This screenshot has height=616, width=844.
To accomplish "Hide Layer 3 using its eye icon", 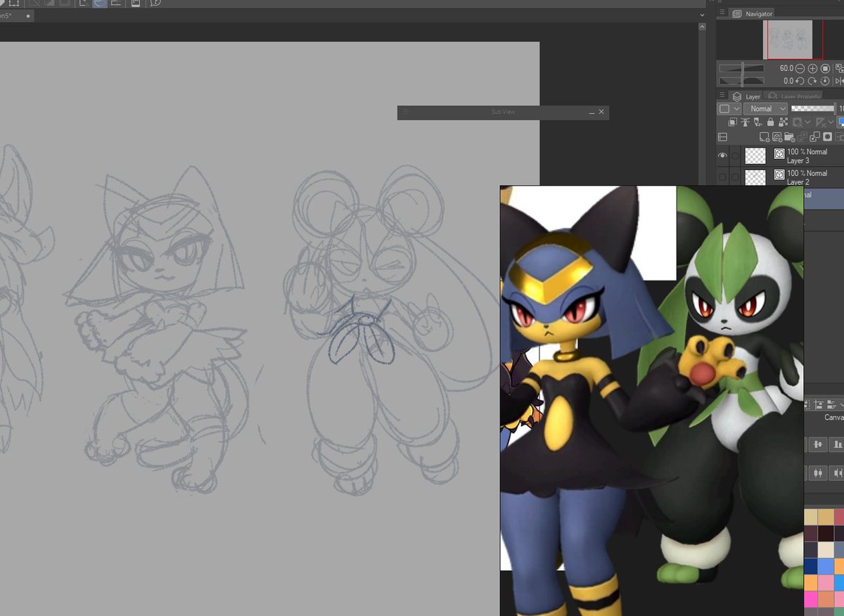I will pos(722,155).
